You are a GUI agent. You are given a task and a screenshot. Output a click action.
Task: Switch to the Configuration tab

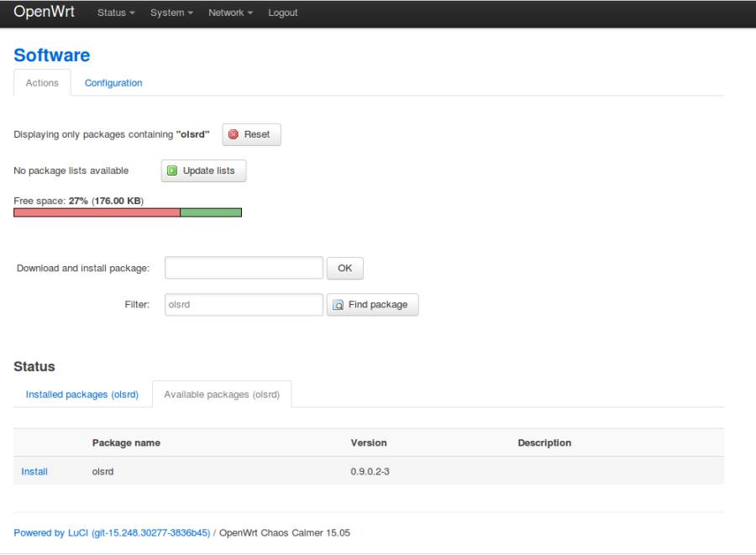pos(113,83)
